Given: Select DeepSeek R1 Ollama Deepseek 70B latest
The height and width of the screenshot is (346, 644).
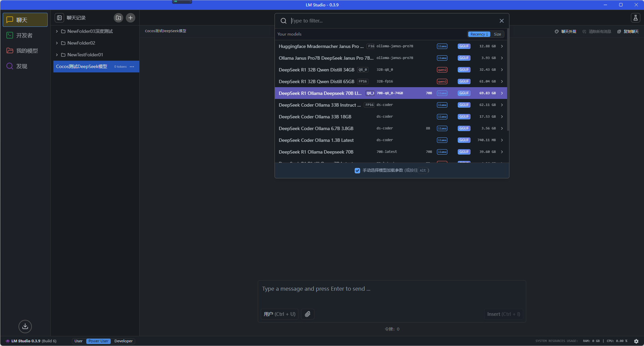Looking at the screenshot, I should 391,152.
